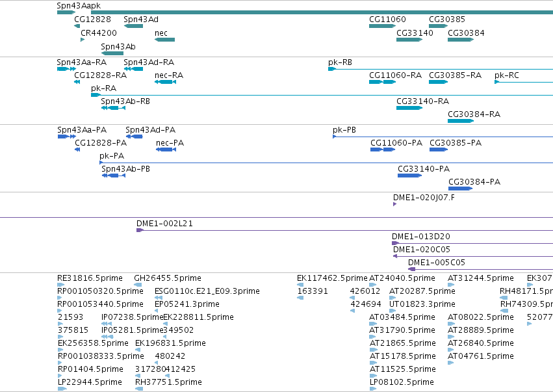Select the 426012 feature label
The image size is (553, 392).
[365, 291]
